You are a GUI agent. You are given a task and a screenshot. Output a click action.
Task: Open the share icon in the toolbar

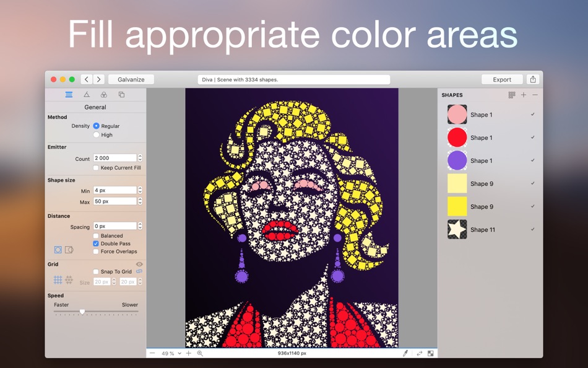533,79
